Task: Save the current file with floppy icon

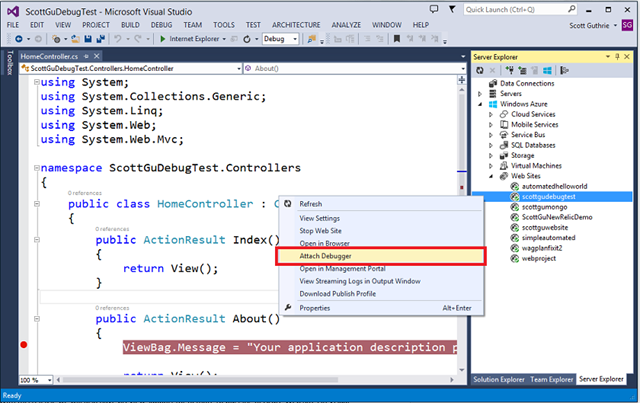Action: (88, 39)
